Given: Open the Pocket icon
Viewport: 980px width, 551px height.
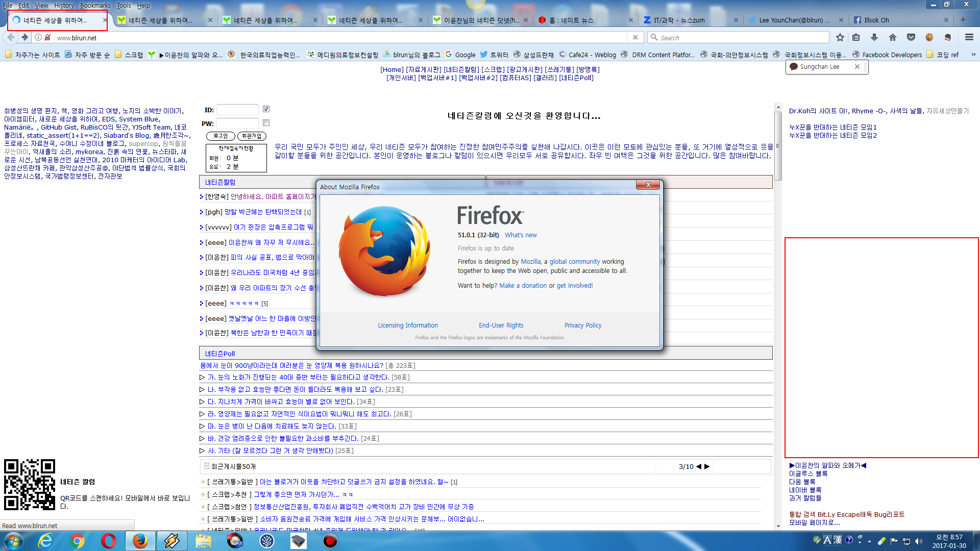Looking at the screenshot, I should [911, 37].
